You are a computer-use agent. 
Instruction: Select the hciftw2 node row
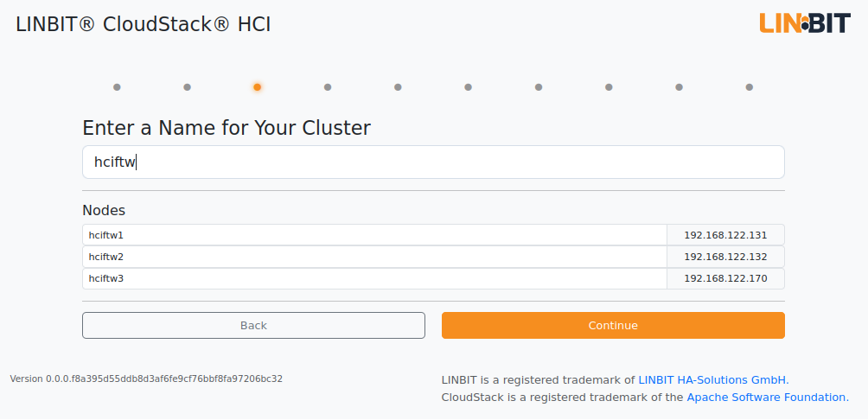[x=433, y=257]
